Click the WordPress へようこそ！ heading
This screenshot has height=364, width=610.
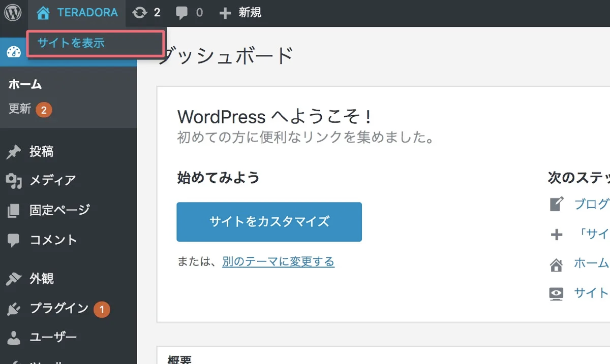tap(275, 117)
